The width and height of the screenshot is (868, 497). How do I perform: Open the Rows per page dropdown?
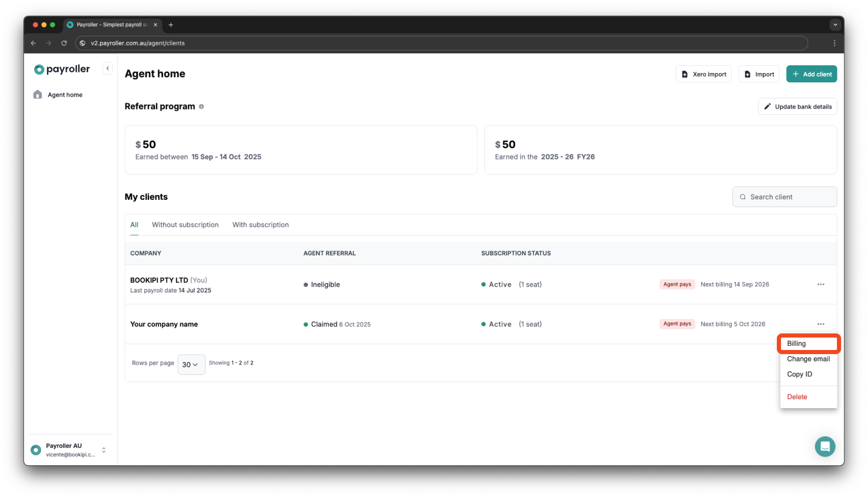[191, 364]
